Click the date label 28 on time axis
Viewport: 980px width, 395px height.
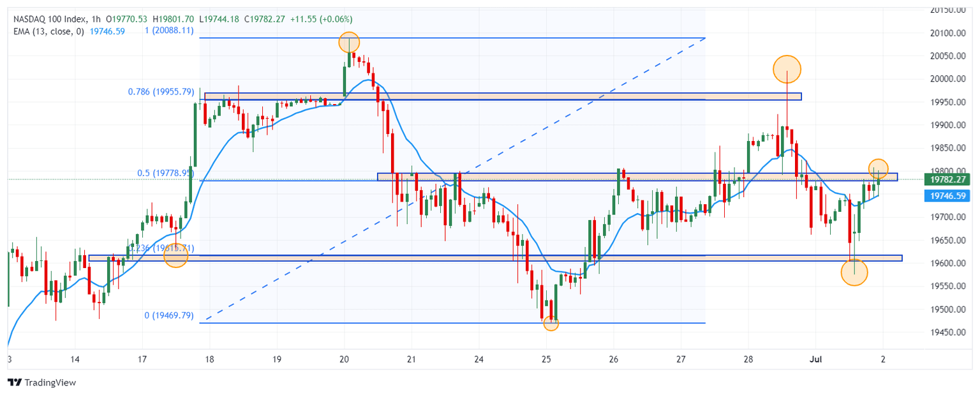[x=748, y=359]
